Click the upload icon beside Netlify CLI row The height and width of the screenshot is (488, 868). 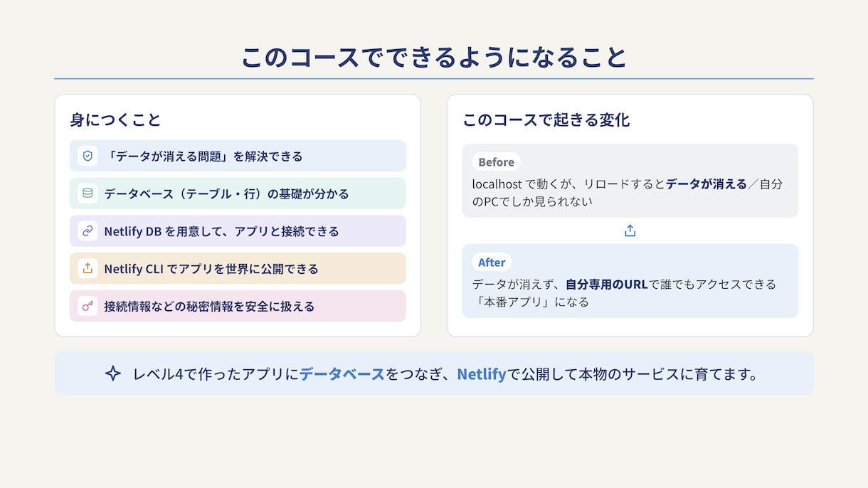click(88, 269)
